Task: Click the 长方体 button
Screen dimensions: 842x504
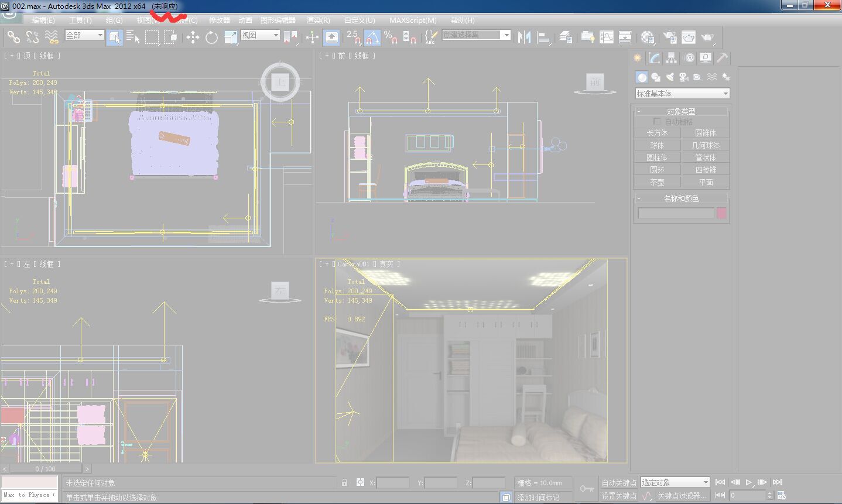Action: (657, 133)
